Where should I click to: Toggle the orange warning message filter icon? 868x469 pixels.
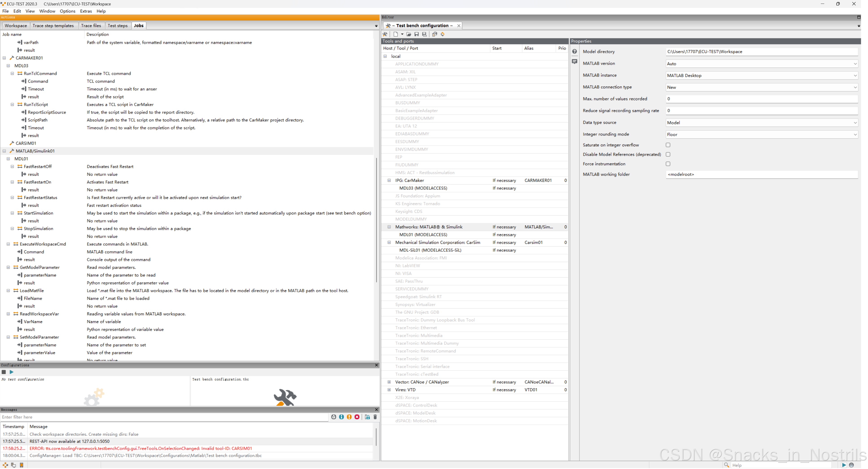click(349, 417)
